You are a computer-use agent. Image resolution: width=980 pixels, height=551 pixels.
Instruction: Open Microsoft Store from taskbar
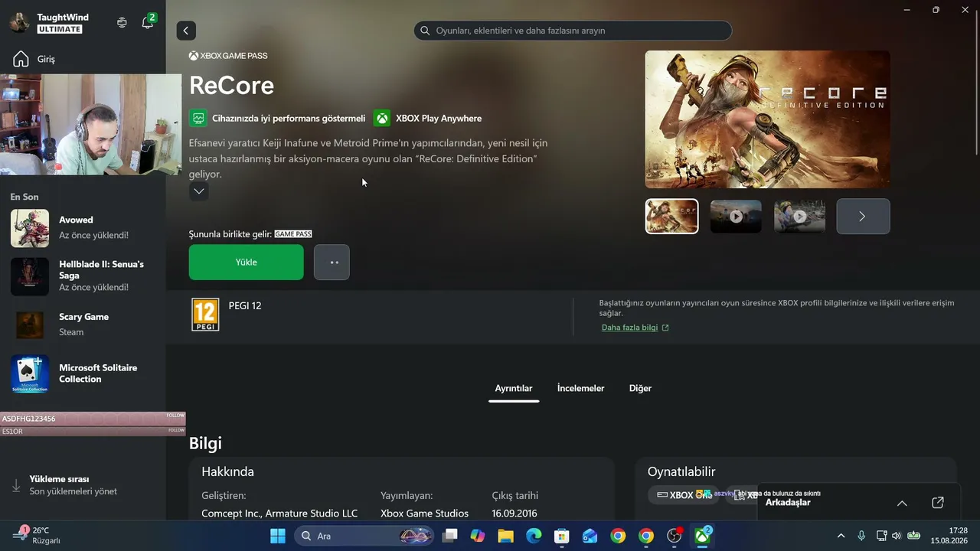(x=562, y=536)
